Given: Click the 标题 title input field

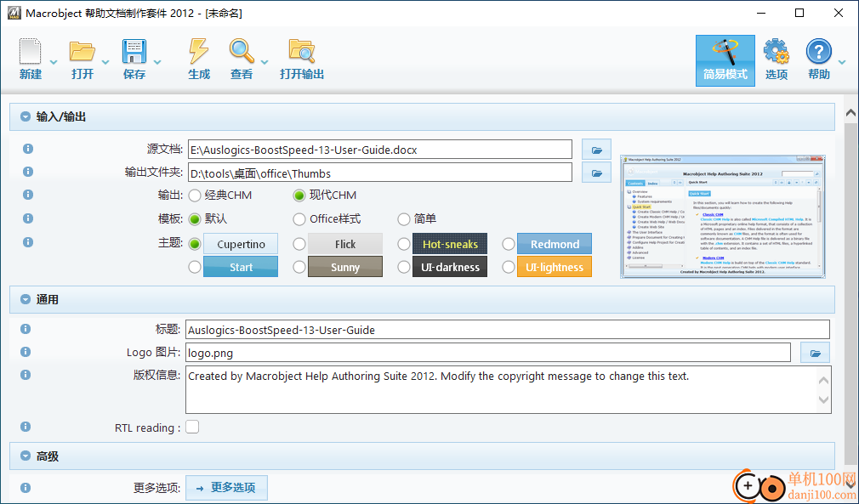Looking at the screenshot, I should coord(508,330).
